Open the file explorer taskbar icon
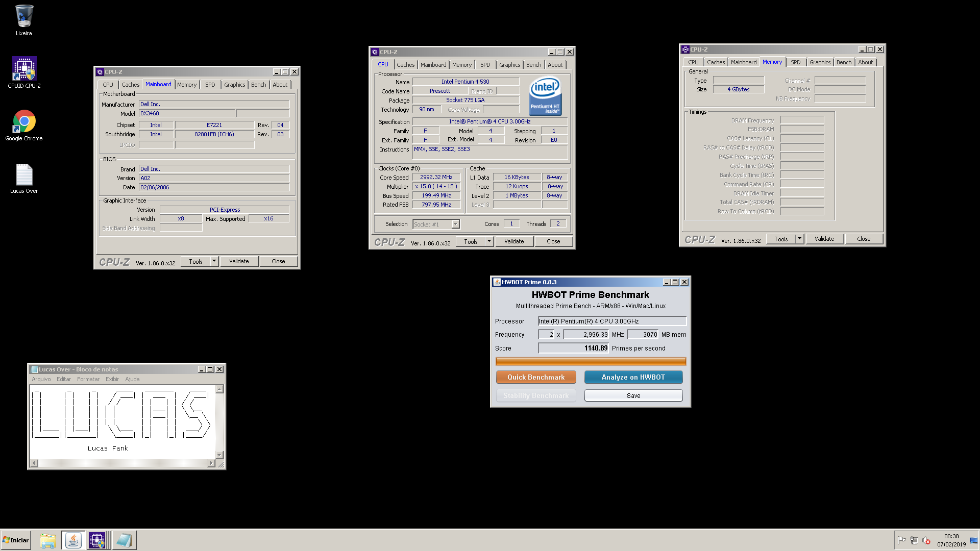The height and width of the screenshot is (551, 980). (48, 540)
